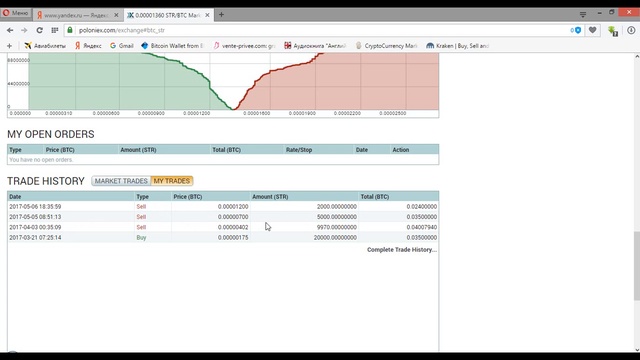Click the scrollbar up arrow
The image size is (640, 360).
click(x=637, y=56)
